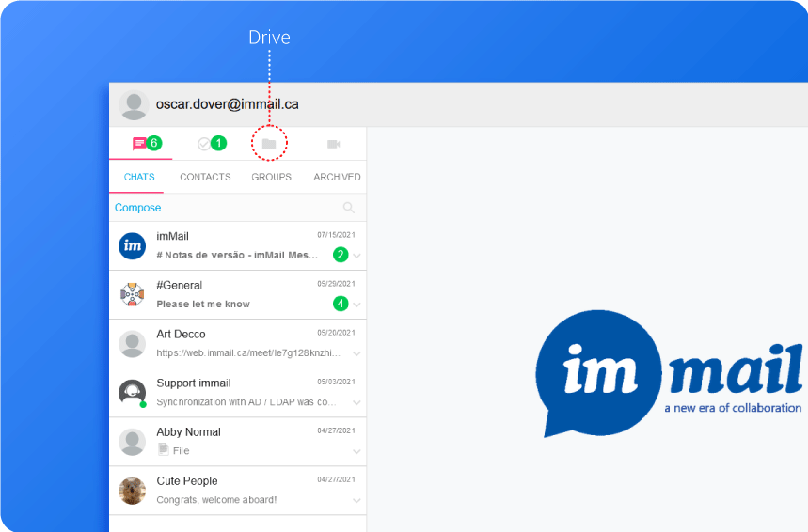Click oscar.dover@immail.ca account name
The height and width of the screenshot is (532, 808).
click(228, 104)
